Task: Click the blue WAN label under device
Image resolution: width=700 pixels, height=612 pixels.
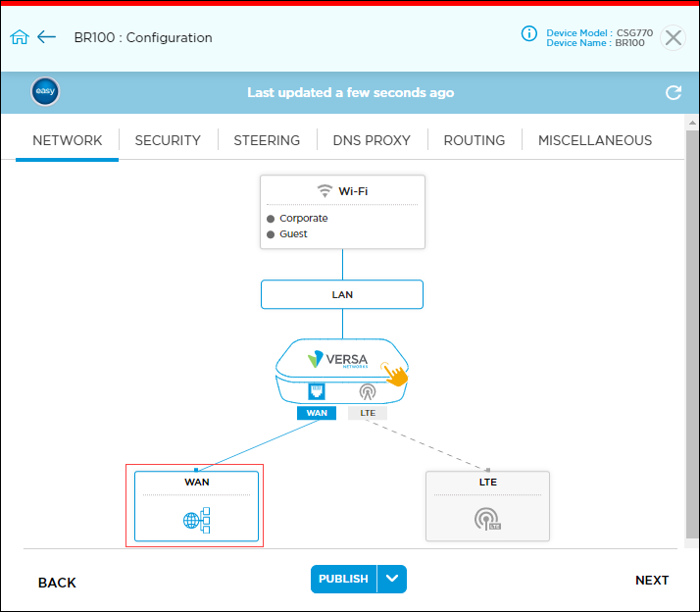Action: coord(317,413)
